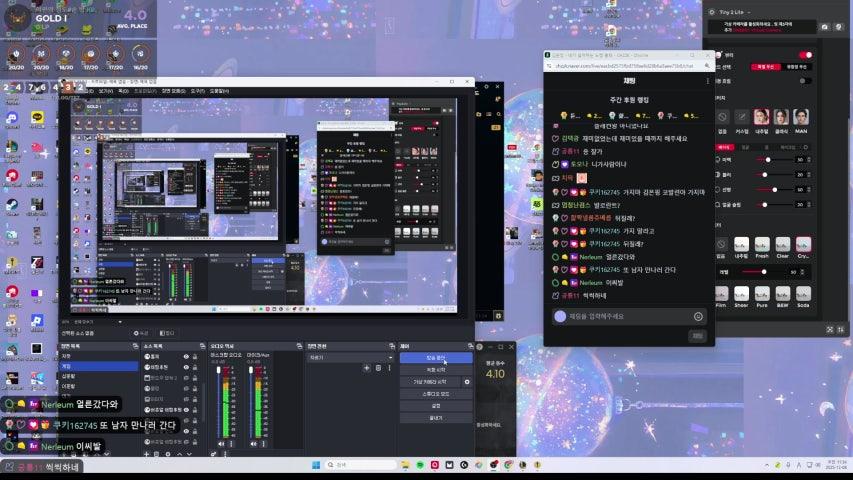Set the filter 레벨 slider handle

click(764, 272)
